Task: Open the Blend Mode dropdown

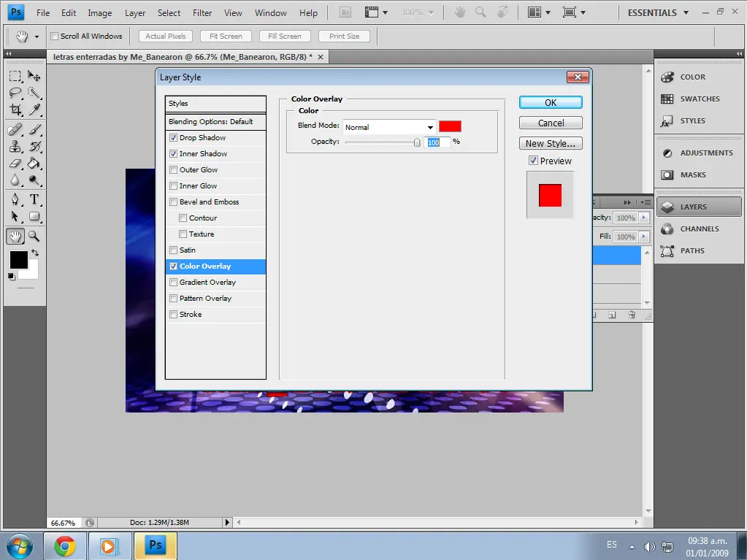Action: (389, 127)
